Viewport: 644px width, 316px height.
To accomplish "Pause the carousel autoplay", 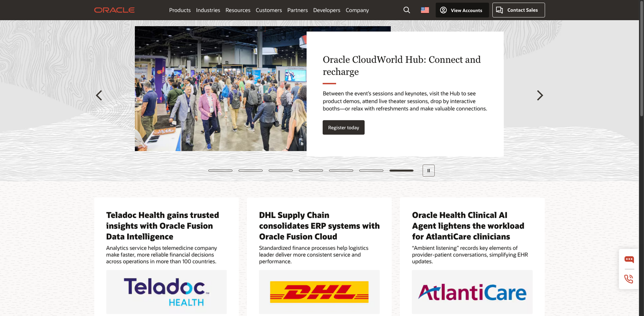I will (x=429, y=170).
